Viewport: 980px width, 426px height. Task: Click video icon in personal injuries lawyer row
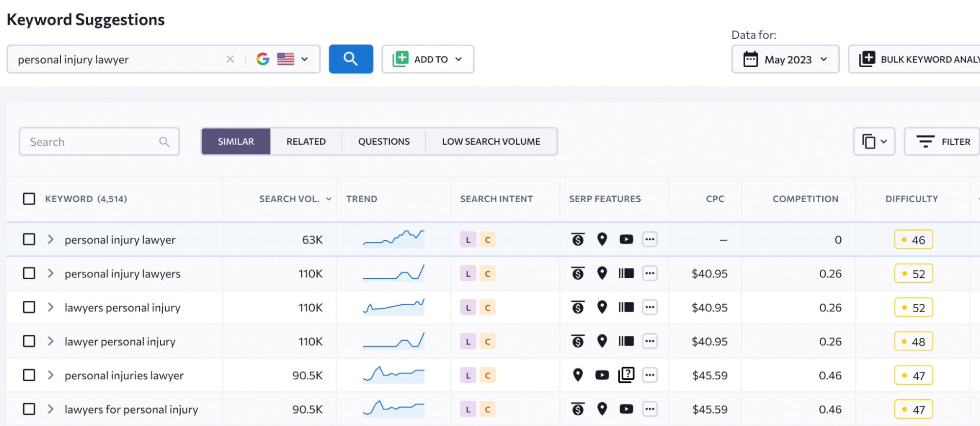pyautogui.click(x=602, y=375)
